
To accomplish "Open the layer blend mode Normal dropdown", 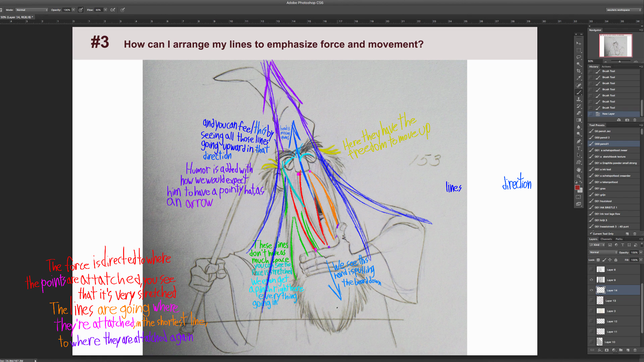I will [603, 252].
